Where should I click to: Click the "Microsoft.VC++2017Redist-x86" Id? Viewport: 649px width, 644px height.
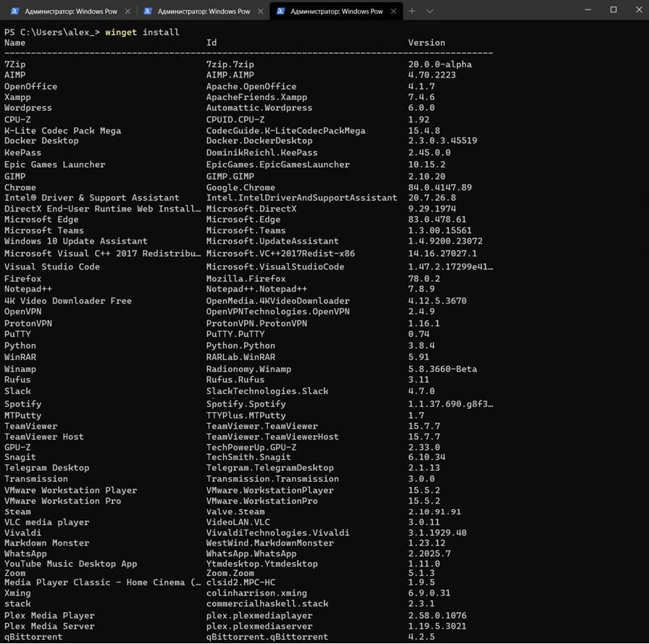pos(280,254)
